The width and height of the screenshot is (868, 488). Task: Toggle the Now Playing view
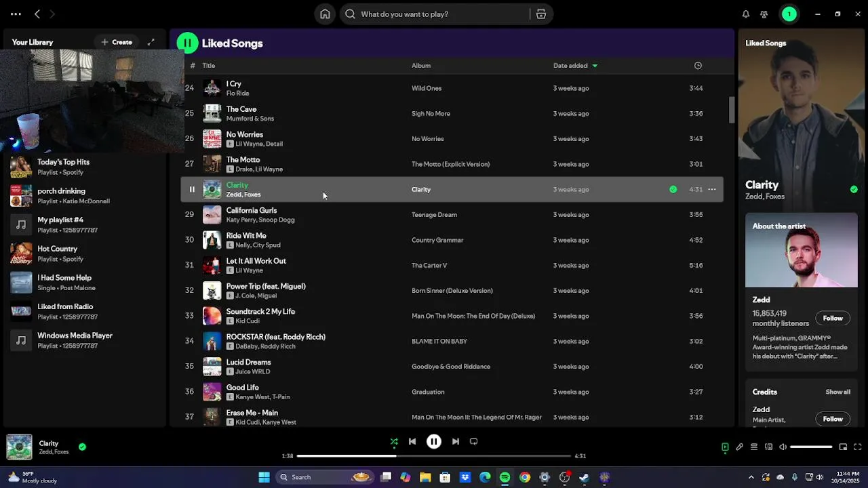click(725, 447)
